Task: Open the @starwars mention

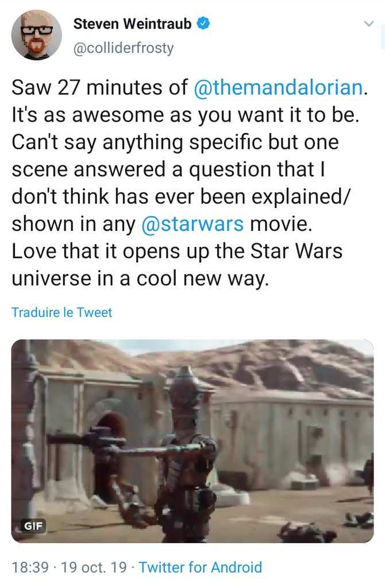Action: coord(192,224)
